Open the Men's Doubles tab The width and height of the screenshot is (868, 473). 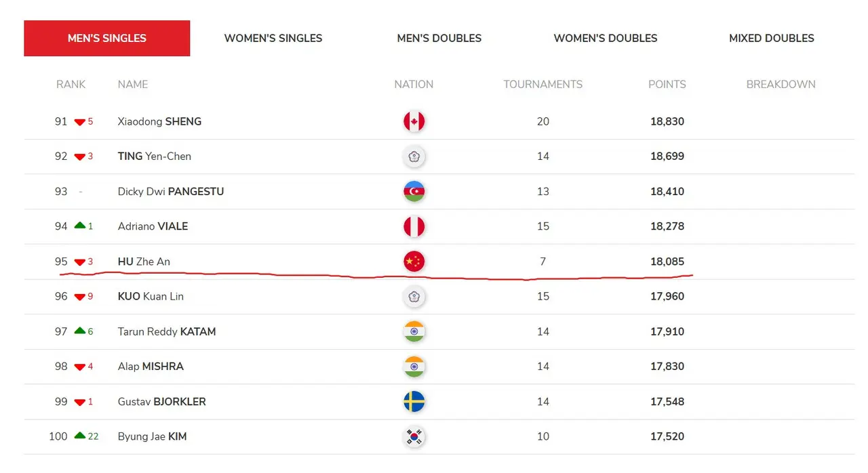pyautogui.click(x=439, y=38)
